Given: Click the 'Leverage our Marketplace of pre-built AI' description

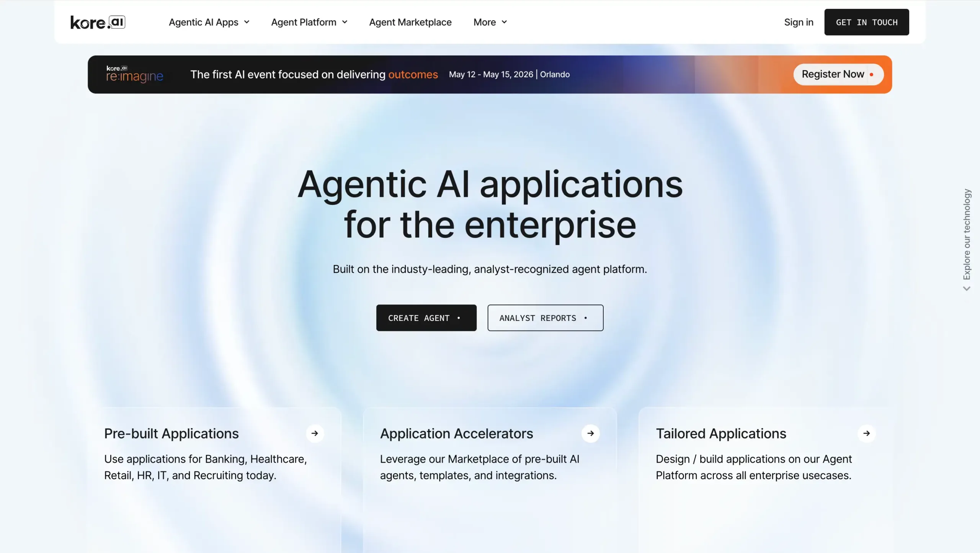Looking at the screenshot, I should (x=480, y=467).
